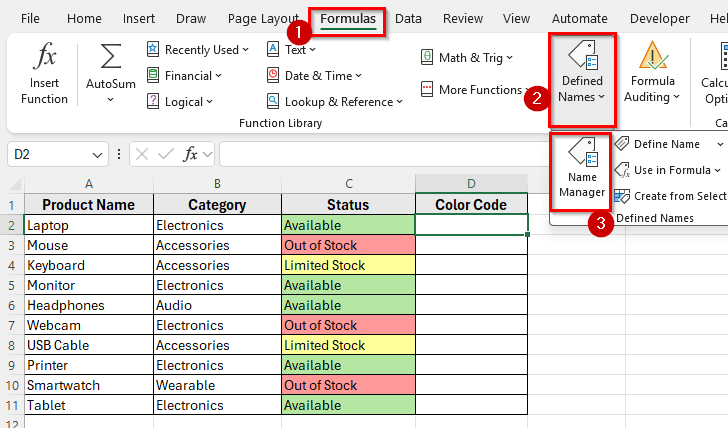Expand the dropdown next to formula bar fx
Image resolution: width=728 pixels, height=428 pixels.
click(x=208, y=154)
